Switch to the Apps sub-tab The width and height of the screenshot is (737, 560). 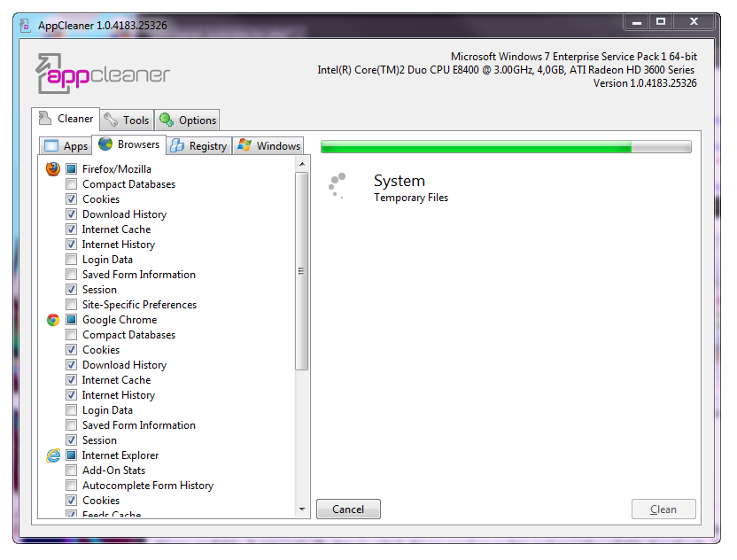[x=66, y=146]
